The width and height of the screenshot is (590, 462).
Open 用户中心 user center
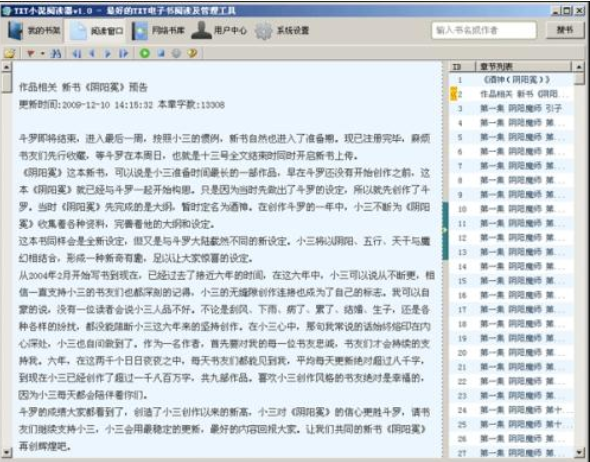[x=219, y=30]
